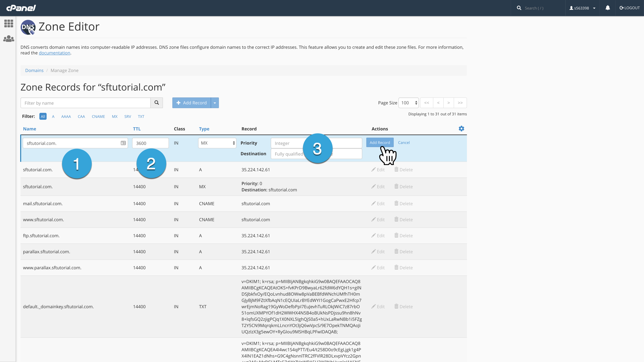Click the notifications bell icon
The height and width of the screenshot is (362, 644).
coord(608,8)
